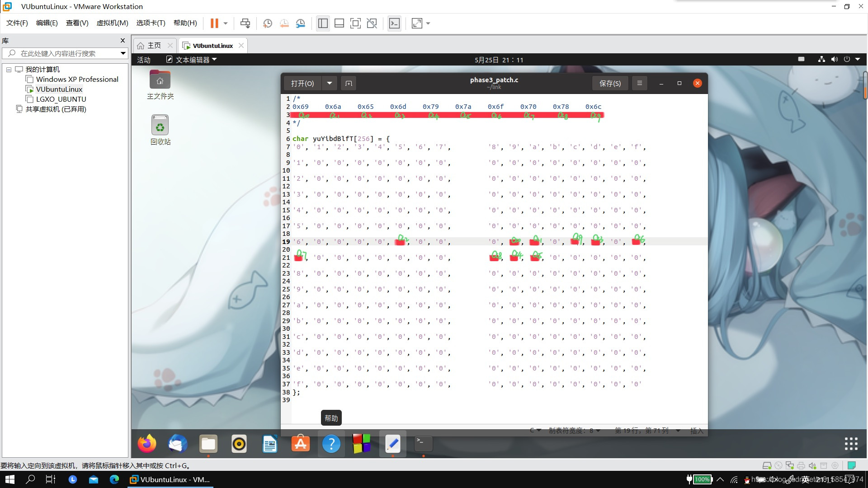The height and width of the screenshot is (488, 868).
Task: Close the VUbuntuLinux tab
Action: 241,46
